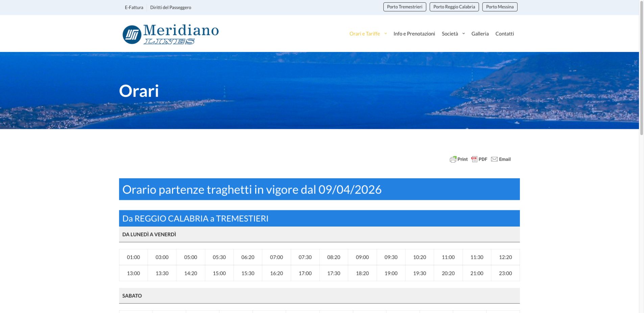Click the 03:00 departure time
644x313 pixels.
tap(162, 257)
